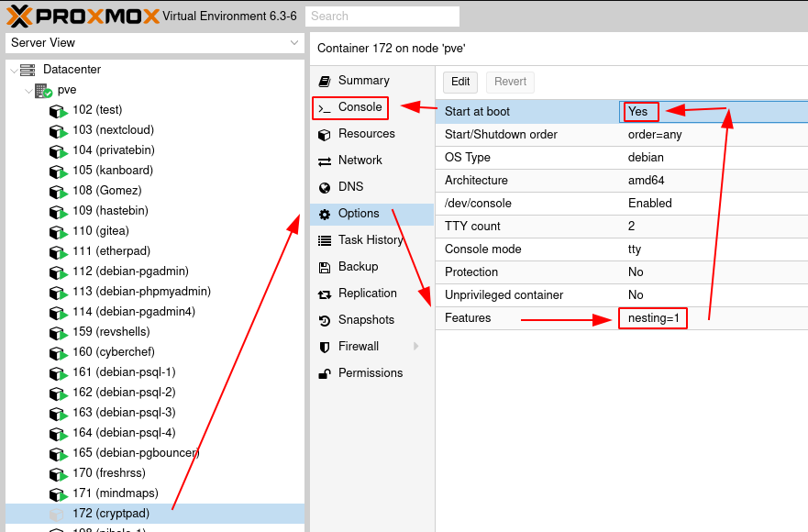Click the Revert button
Viewport: 808px width, 532px height.
(x=510, y=82)
